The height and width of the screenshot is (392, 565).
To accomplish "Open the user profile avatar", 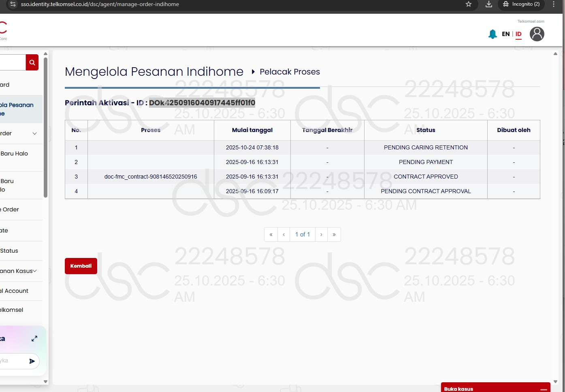I will click(537, 34).
